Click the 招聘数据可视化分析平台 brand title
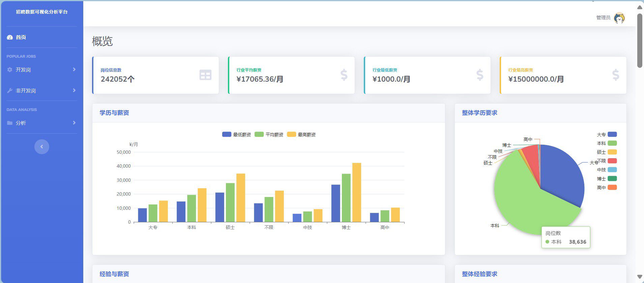This screenshot has height=283, width=644. (42, 12)
